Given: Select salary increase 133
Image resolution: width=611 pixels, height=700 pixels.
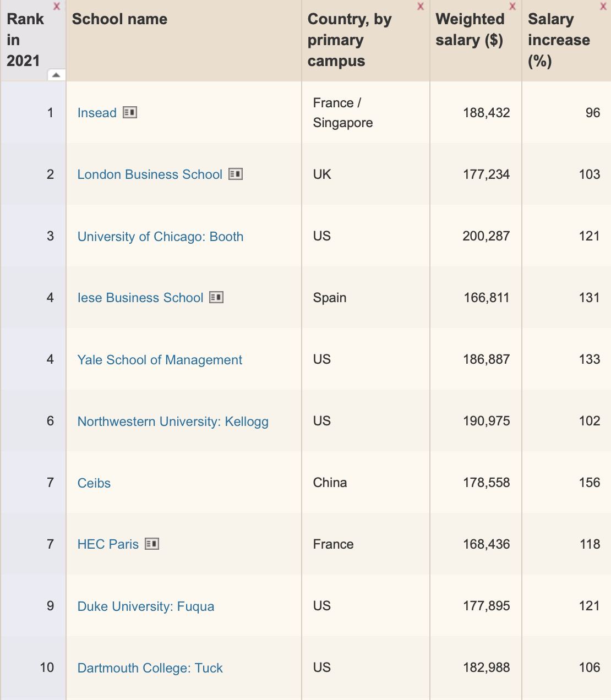Looking at the screenshot, I should tap(590, 359).
